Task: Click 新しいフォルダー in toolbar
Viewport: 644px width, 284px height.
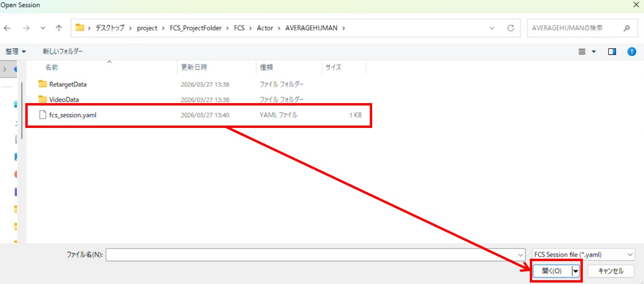Action: coord(63,52)
